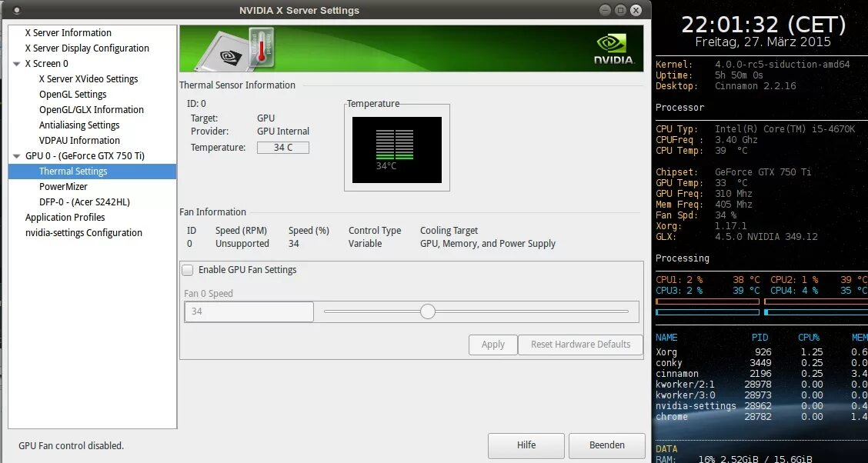The image size is (868, 463).
Task: Click the 'Control Type' column header
Action: point(375,231)
